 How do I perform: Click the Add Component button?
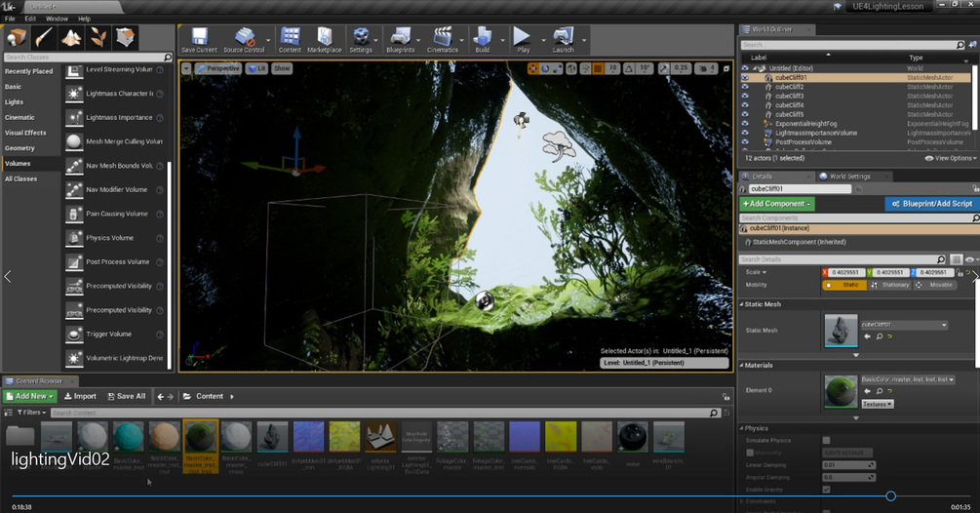(x=777, y=204)
